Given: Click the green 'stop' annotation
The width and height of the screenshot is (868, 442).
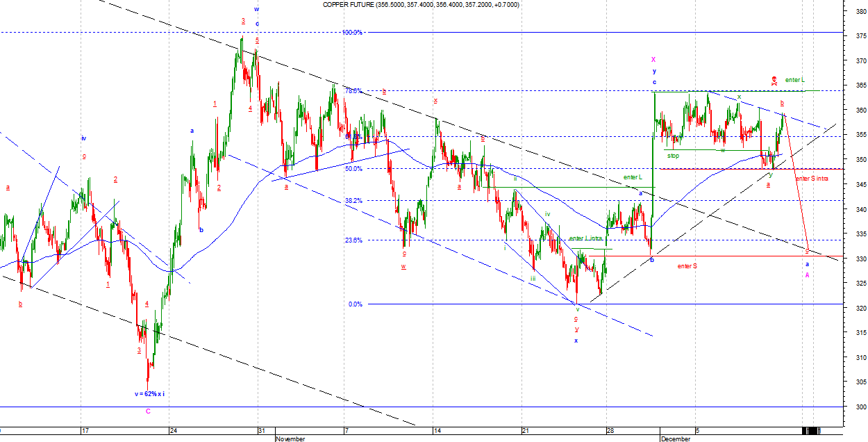Looking at the screenshot, I should click(673, 156).
